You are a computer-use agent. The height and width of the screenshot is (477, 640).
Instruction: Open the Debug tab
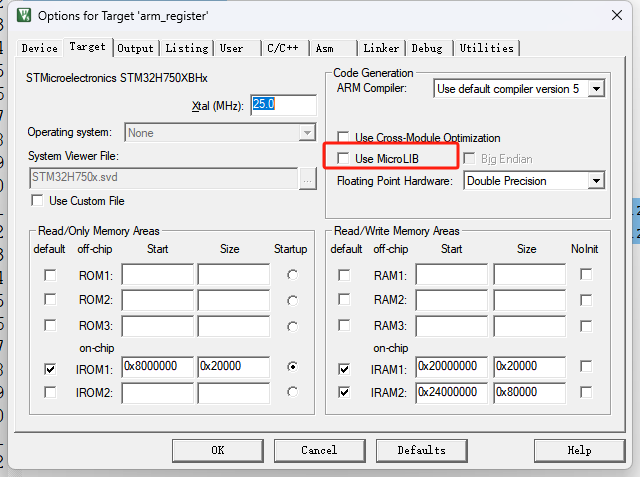tap(427, 48)
